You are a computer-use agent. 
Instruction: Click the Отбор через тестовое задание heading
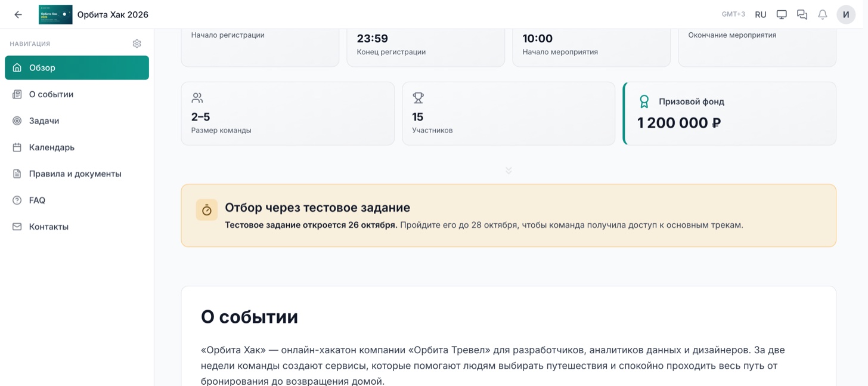pos(317,208)
